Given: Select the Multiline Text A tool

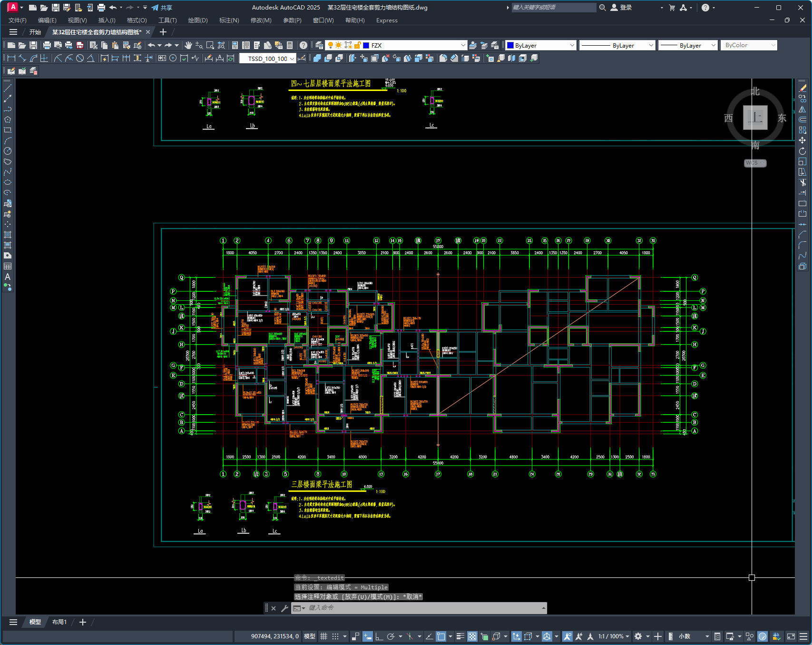Looking at the screenshot, I should pos(8,277).
